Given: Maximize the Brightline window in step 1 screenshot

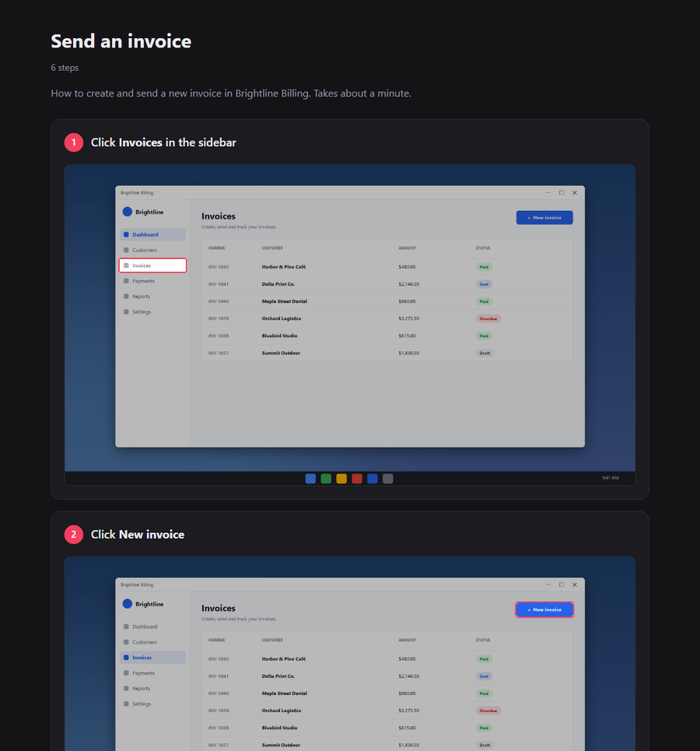Looking at the screenshot, I should click(562, 192).
